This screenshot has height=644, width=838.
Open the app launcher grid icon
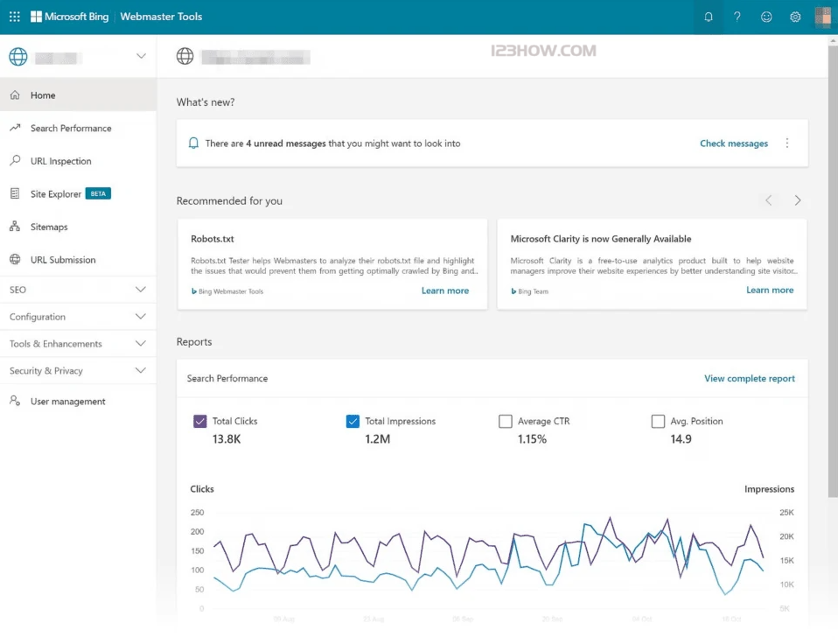(x=14, y=17)
